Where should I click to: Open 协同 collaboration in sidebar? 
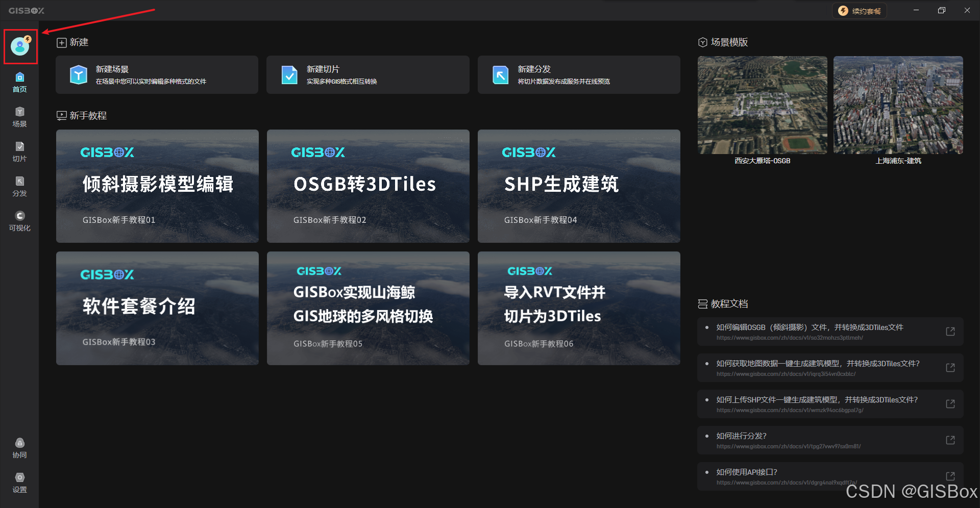click(19, 448)
